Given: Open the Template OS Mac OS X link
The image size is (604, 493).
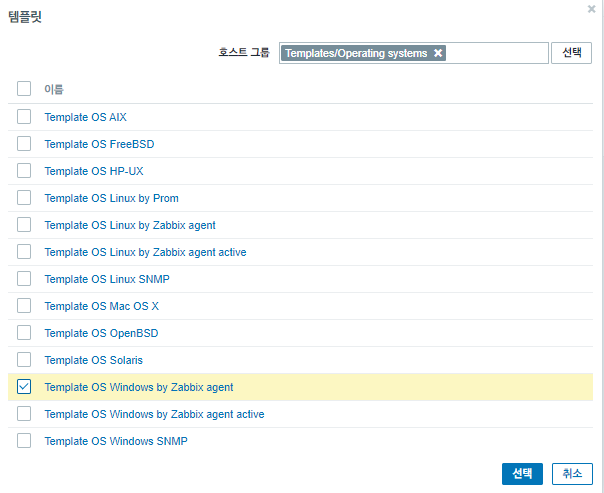Looking at the screenshot, I should [x=102, y=306].
